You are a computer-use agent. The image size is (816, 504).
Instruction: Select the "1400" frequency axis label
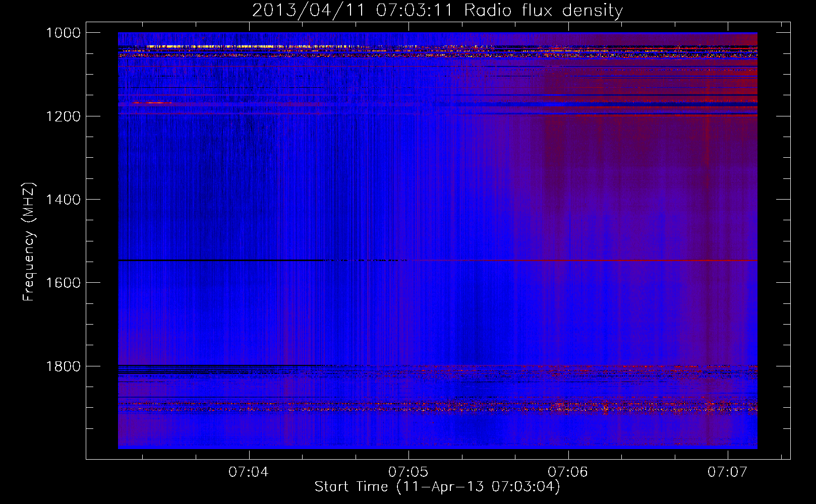click(63, 200)
